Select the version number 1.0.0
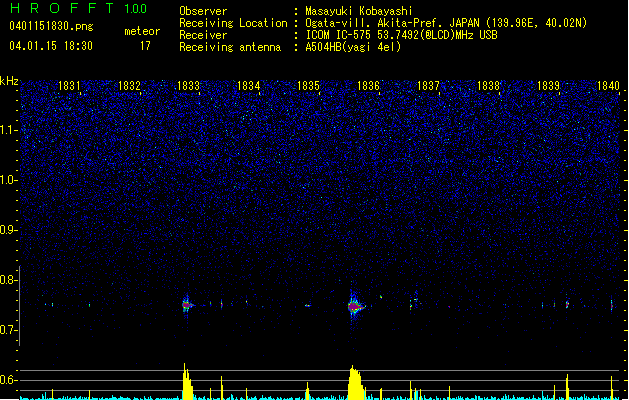 pyautogui.click(x=136, y=8)
